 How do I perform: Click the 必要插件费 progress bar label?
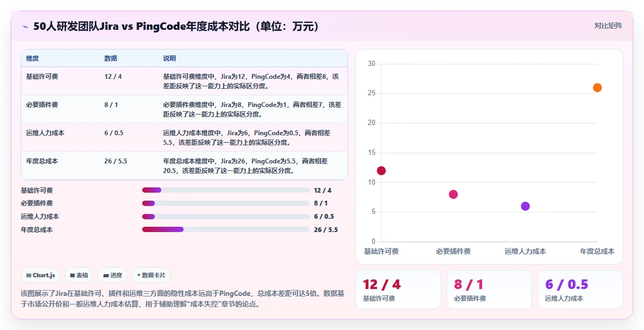point(37,203)
